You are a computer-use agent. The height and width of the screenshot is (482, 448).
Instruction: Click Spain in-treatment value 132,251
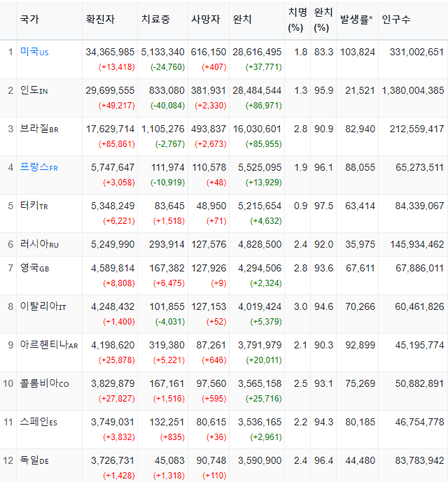tap(167, 422)
